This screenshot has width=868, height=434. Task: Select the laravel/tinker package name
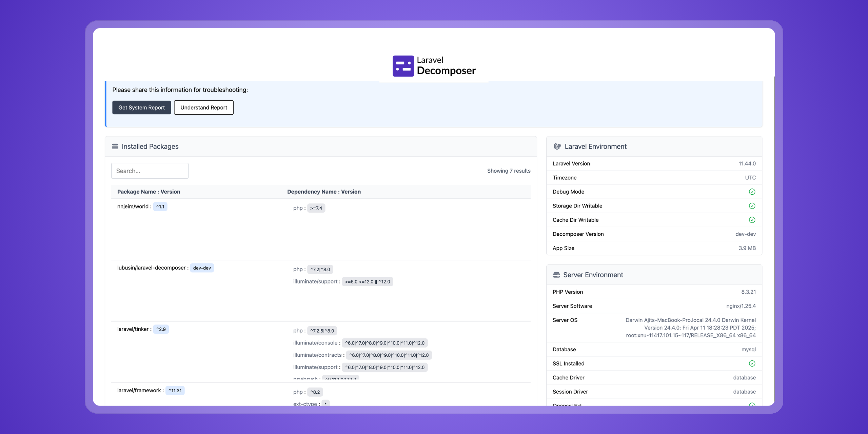[x=133, y=329]
